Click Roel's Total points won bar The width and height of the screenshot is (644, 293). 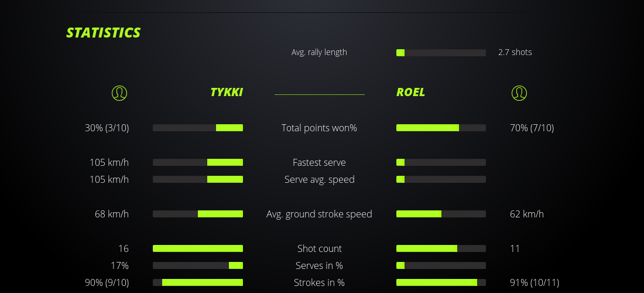click(441, 128)
